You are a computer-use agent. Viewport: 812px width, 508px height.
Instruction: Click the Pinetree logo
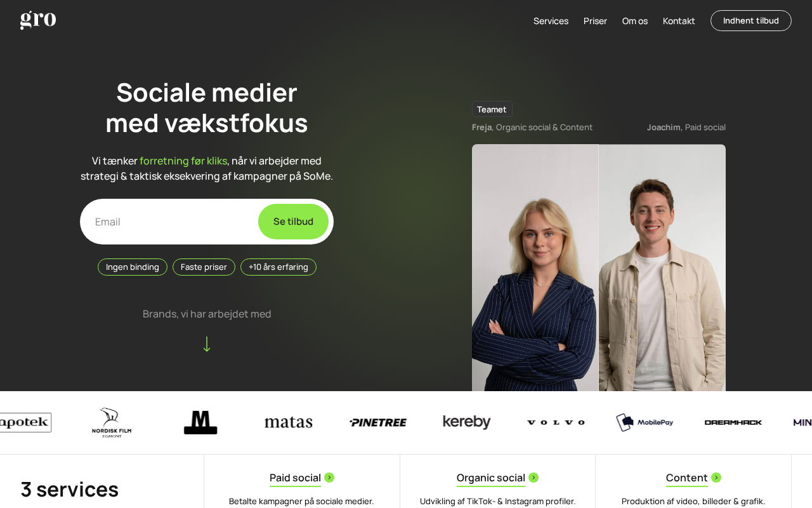click(x=378, y=422)
